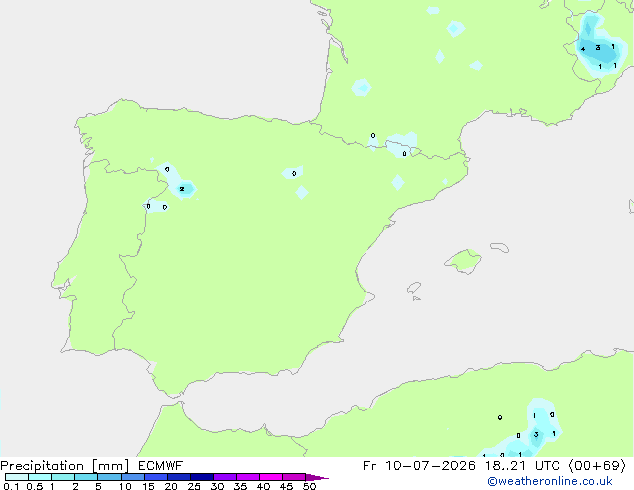Click the '45' legend scale label
The image size is (634, 490).
click(x=287, y=486)
